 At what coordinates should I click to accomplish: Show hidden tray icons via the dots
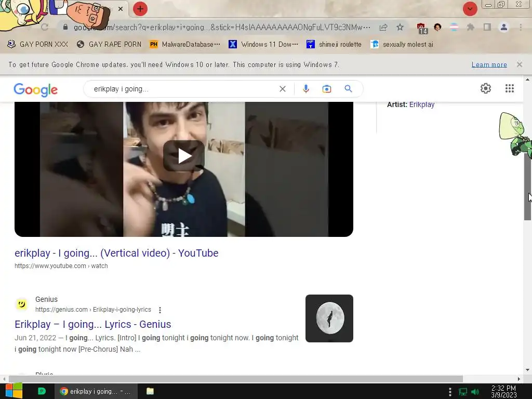tap(450, 392)
